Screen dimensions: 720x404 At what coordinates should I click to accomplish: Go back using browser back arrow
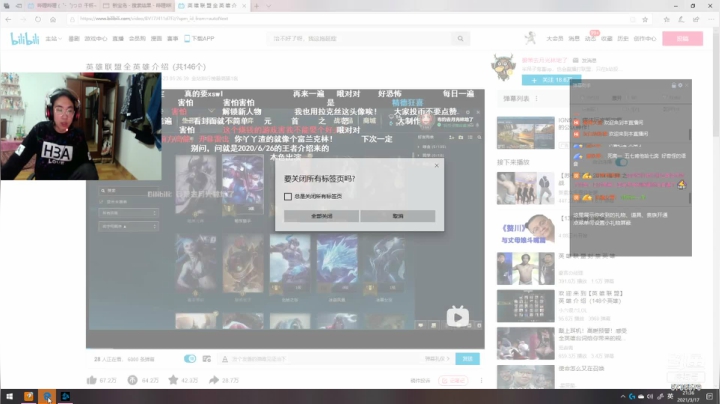pyautogui.click(x=9, y=19)
